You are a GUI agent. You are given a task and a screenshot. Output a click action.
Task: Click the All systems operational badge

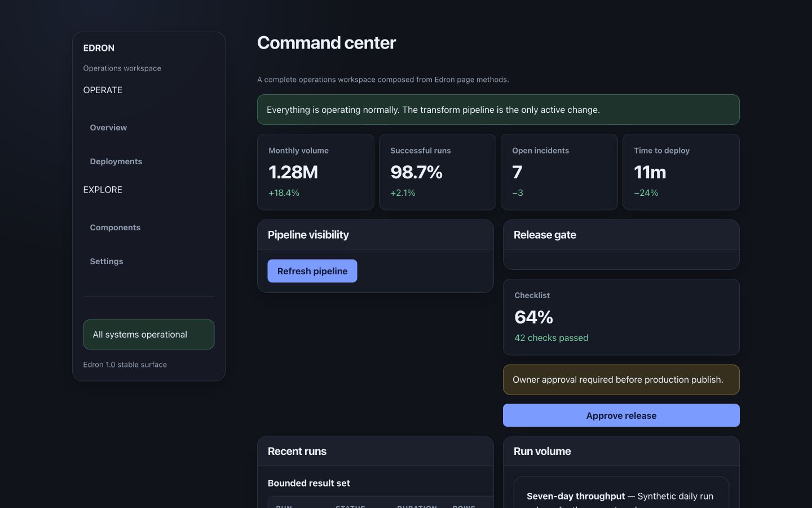tap(149, 334)
